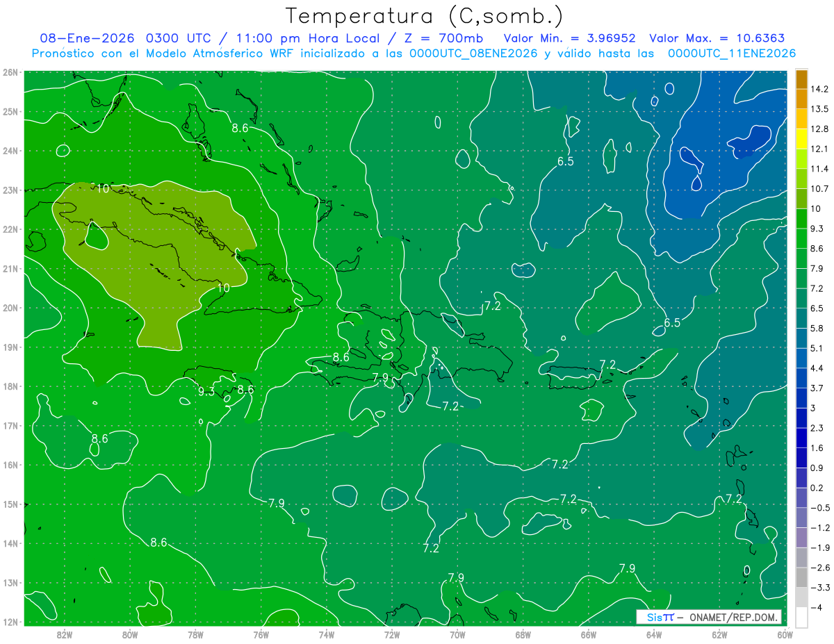Click the '5.1' colorbar label
This screenshot has width=834, height=644.
(817, 348)
